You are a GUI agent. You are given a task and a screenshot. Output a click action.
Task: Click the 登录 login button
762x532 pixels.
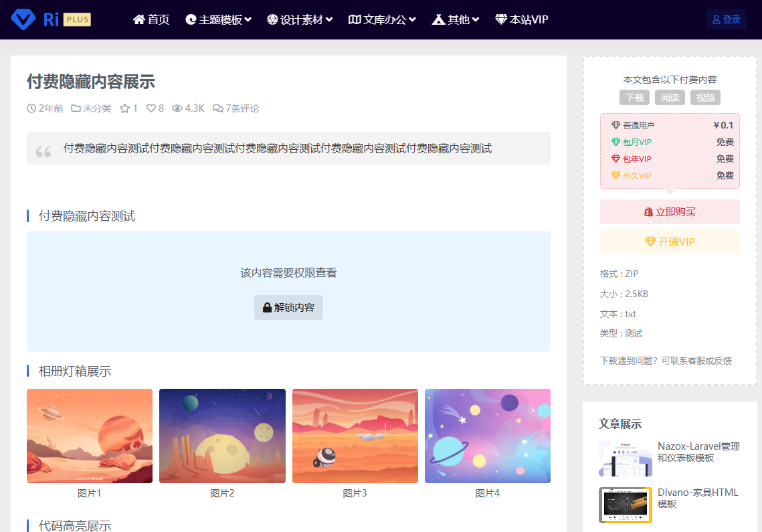(726, 19)
